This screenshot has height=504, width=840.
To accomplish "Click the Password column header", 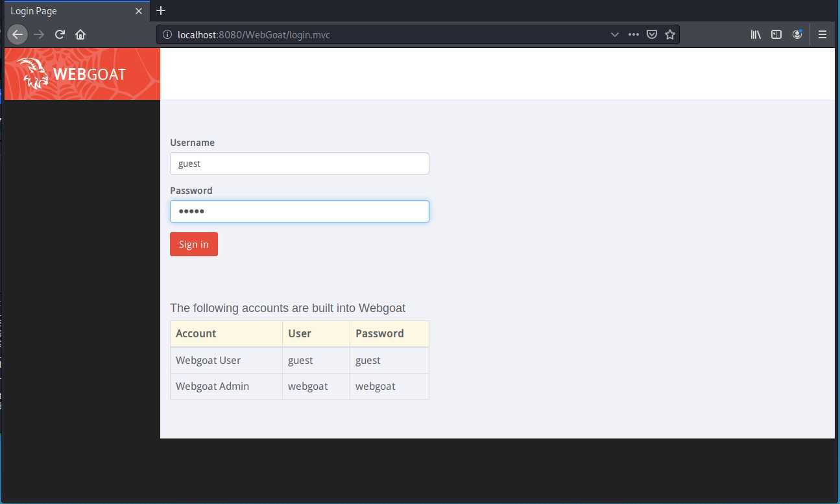I will 389,333.
